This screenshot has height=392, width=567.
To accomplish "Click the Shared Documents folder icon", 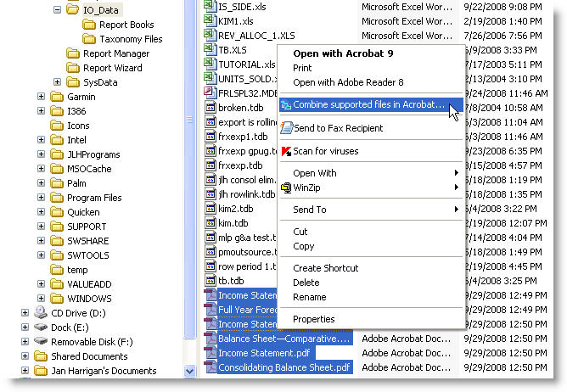I will click(x=41, y=356).
